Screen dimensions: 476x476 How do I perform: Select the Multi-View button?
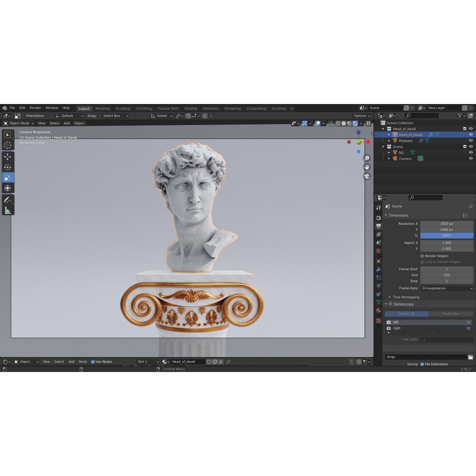[x=451, y=314]
